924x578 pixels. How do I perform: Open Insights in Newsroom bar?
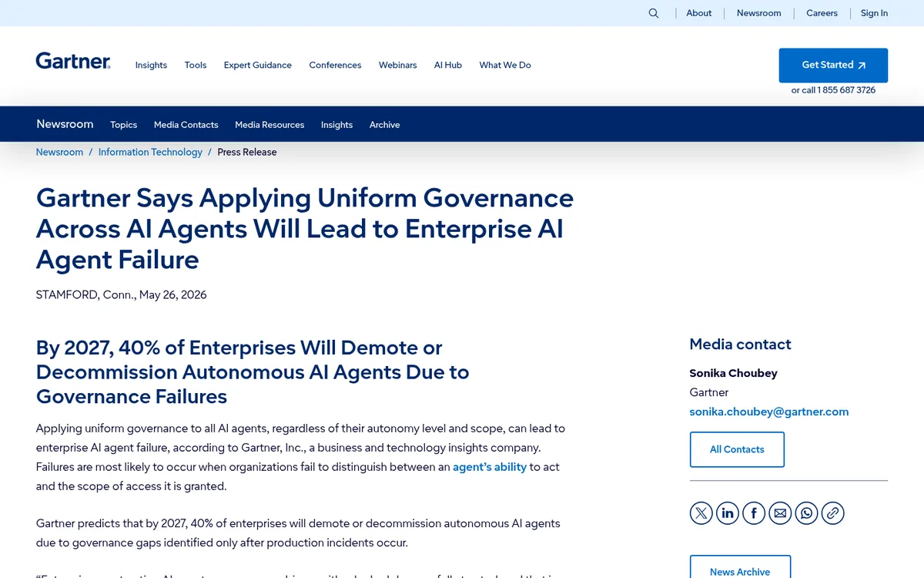(336, 125)
